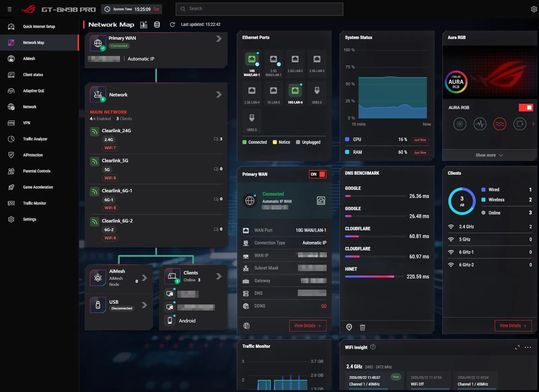Follow the DDNS GO link

(x=324, y=306)
